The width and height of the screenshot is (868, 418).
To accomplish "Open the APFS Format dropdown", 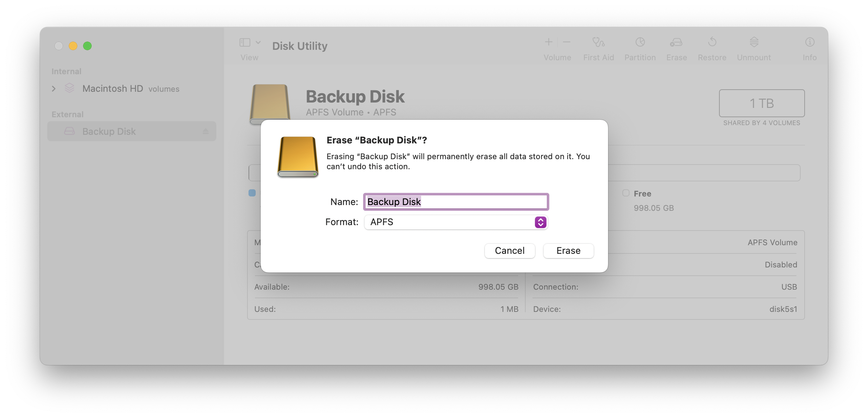I will [x=456, y=222].
